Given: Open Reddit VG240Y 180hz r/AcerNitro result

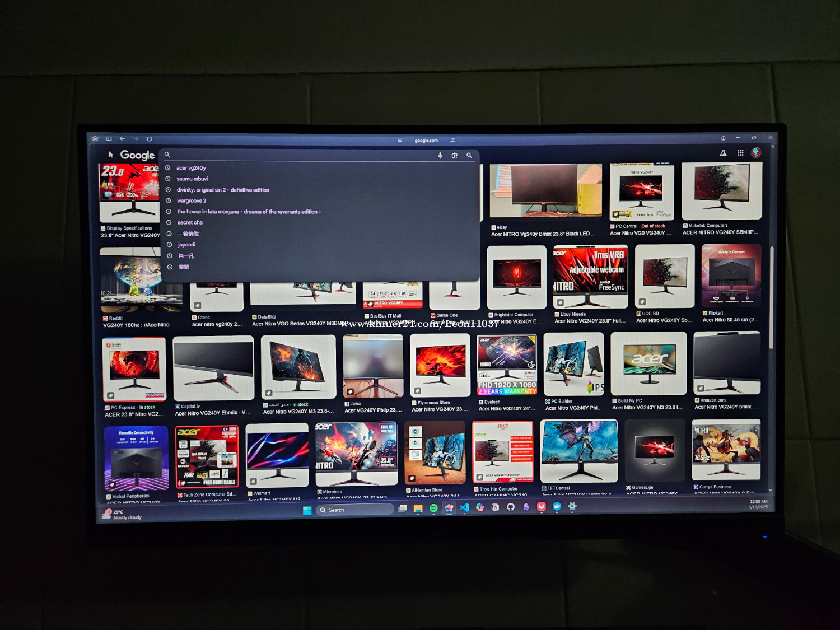Looking at the screenshot, I should [x=141, y=280].
